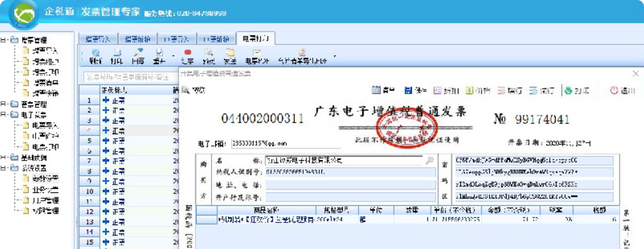Click the globe refresh icon in main toolbar
The width and height of the screenshot is (644, 249).
coord(96,53)
